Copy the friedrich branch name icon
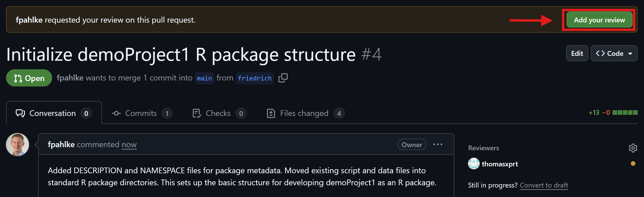The image size is (644, 197). (x=283, y=78)
